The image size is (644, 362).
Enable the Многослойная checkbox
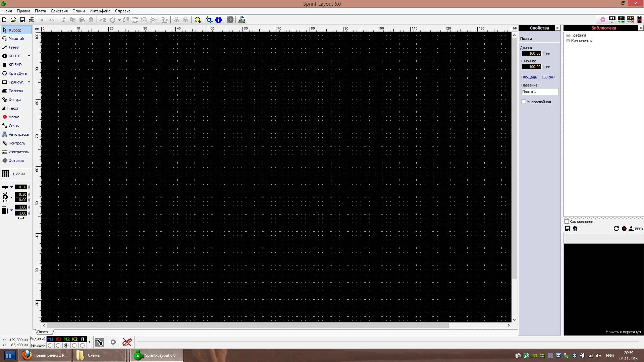[524, 102]
